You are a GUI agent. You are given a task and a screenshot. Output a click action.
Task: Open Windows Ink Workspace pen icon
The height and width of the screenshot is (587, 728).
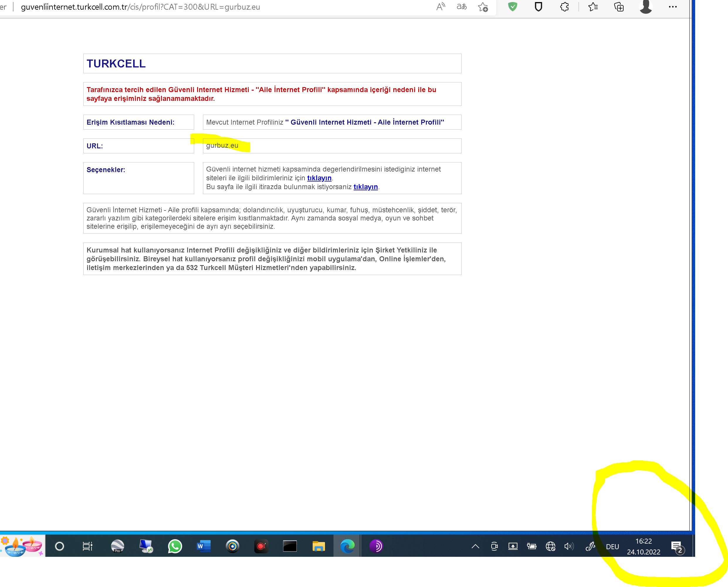click(x=590, y=547)
